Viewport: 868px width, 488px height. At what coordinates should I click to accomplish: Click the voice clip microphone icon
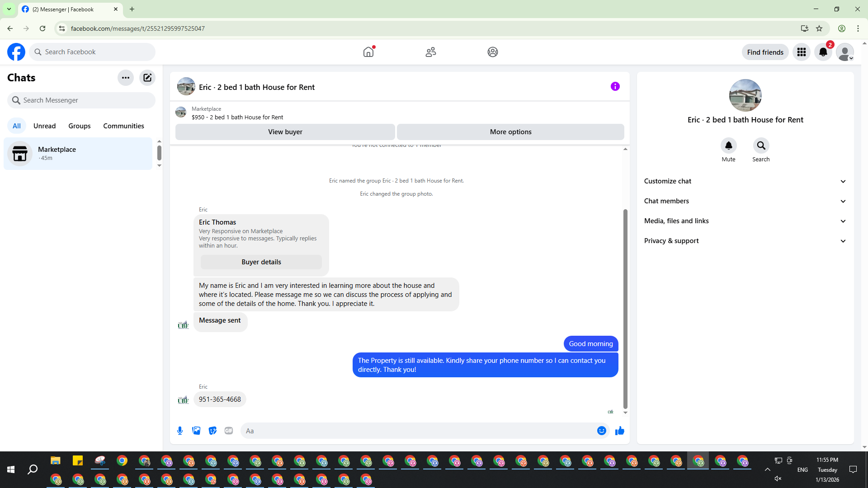tap(180, 431)
